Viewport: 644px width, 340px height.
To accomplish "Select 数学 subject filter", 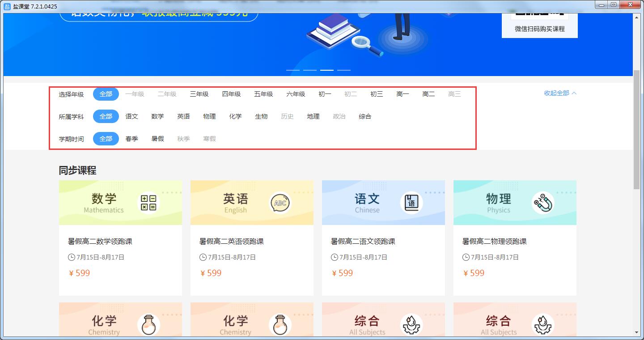I will [157, 116].
